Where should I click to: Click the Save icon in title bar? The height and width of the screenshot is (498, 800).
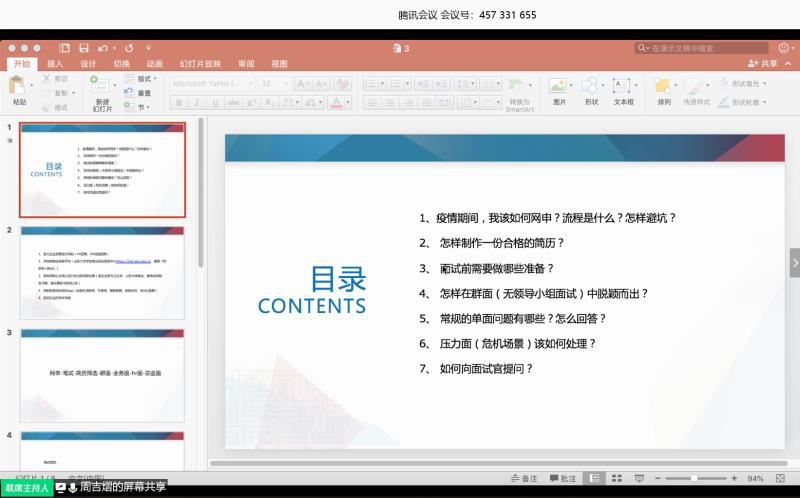pyautogui.click(x=83, y=48)
